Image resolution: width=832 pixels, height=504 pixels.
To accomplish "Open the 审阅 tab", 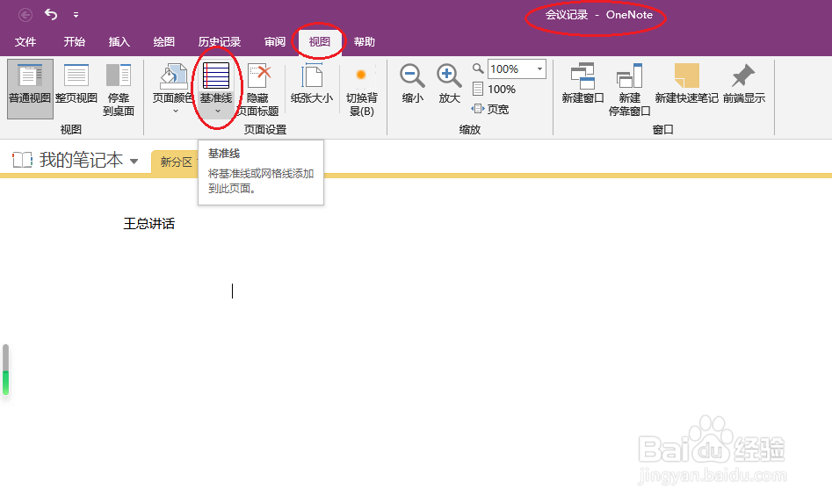I will [x=275, y=42].
